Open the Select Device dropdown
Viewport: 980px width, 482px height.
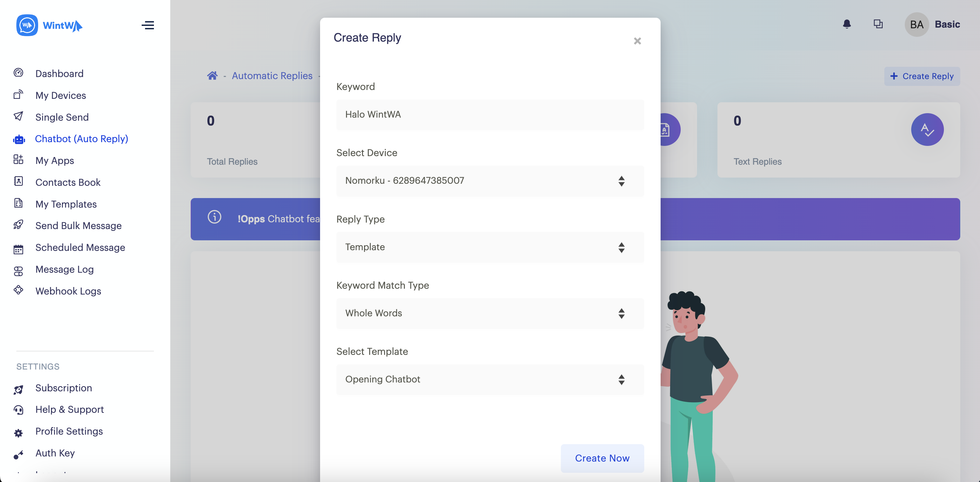(490, 181)
